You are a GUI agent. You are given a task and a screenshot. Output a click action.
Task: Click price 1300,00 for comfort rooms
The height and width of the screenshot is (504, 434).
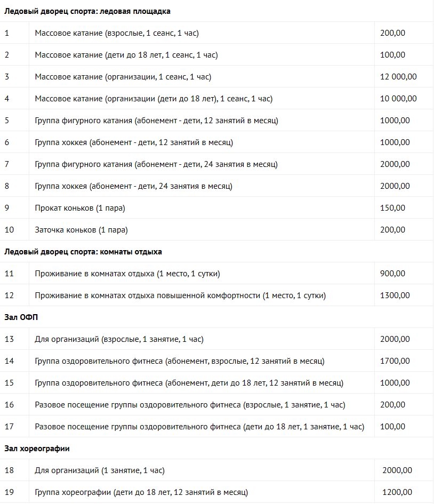tap(395, 295)
